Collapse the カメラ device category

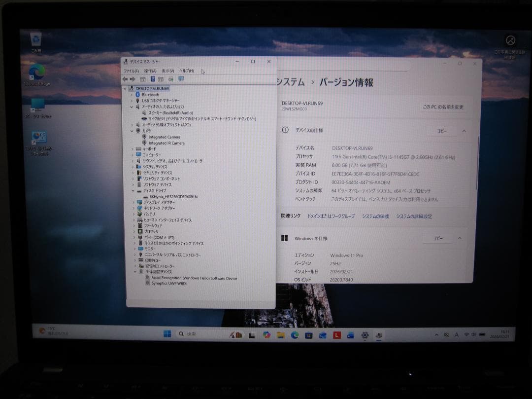click(x=132, y=131)
